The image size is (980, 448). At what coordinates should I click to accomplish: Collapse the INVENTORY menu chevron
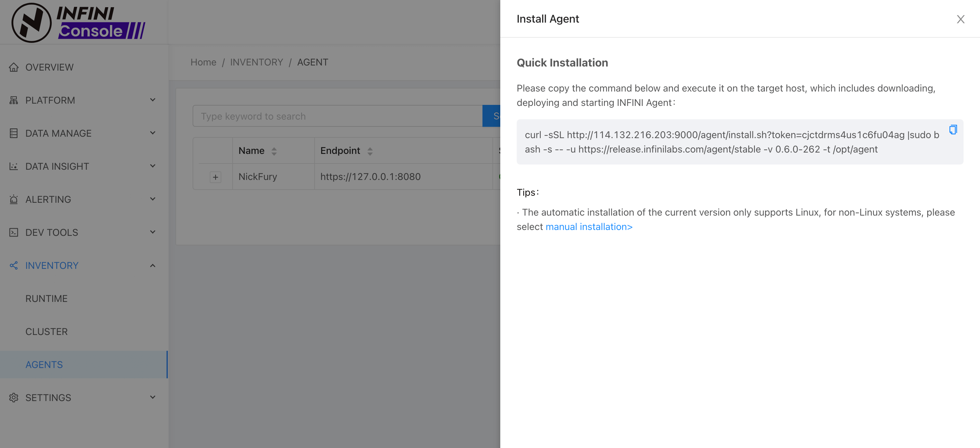[x=152, y=265]
